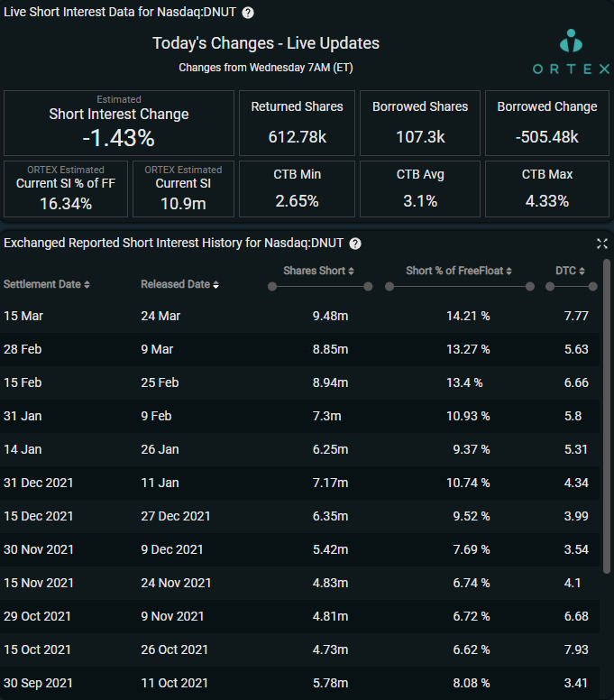Viewport: 614px width, 700px height.
Task: Click the '3.41' DTC value
Action: coord(576,683)
